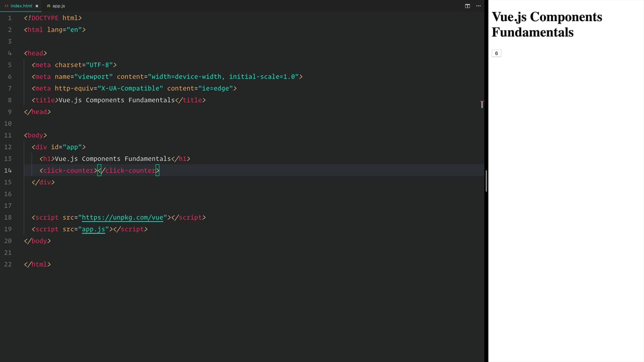This screenshot has width=644, height=362.
Task: Click the opening click-counter tag
Action: pyautogui.click(x=68, y=170)
